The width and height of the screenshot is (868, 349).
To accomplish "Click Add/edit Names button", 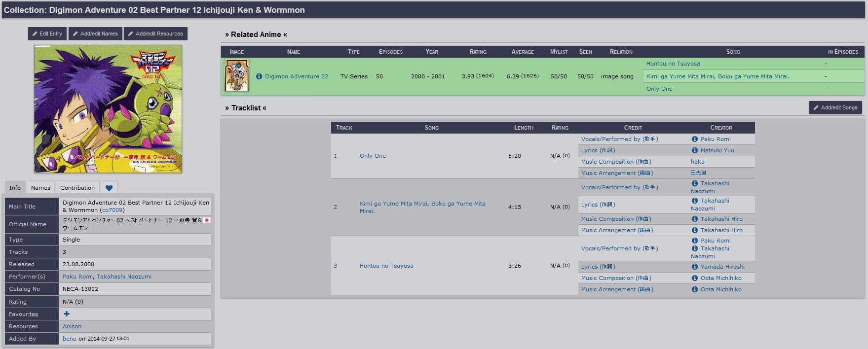I will tap(95, 34).
